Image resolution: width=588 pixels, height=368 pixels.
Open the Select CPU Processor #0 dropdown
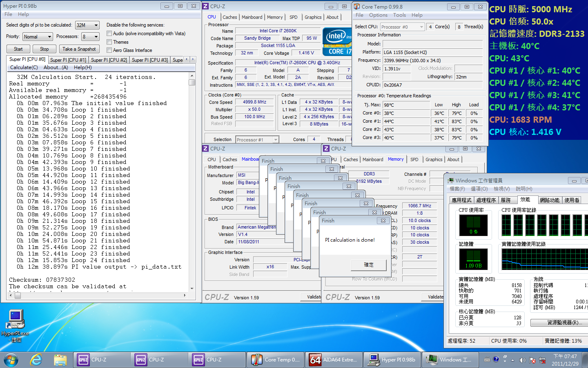pyautogui.click(x=402, y=27)
